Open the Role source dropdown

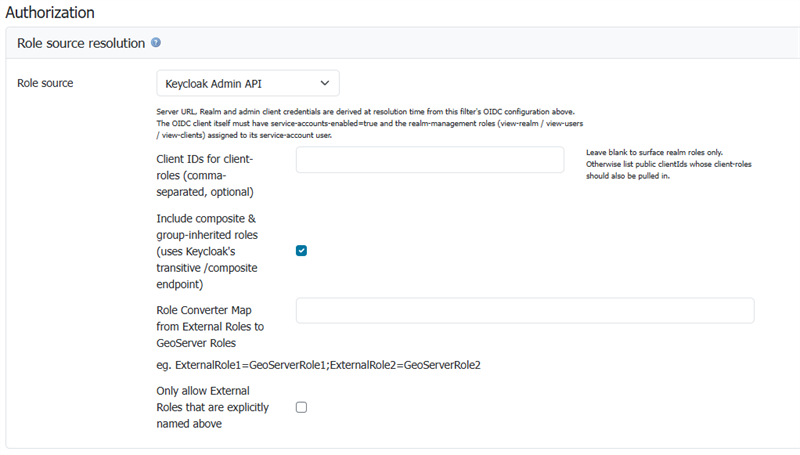(248, 83)
